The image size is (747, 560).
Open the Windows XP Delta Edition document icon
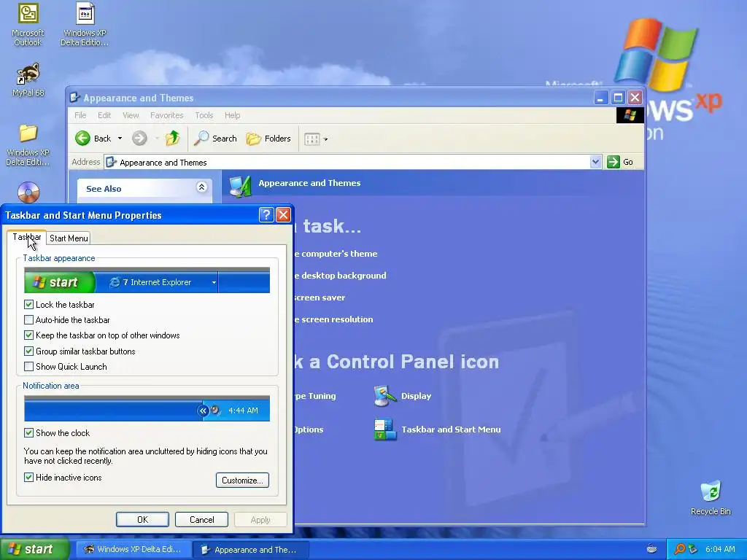[85, 24]
